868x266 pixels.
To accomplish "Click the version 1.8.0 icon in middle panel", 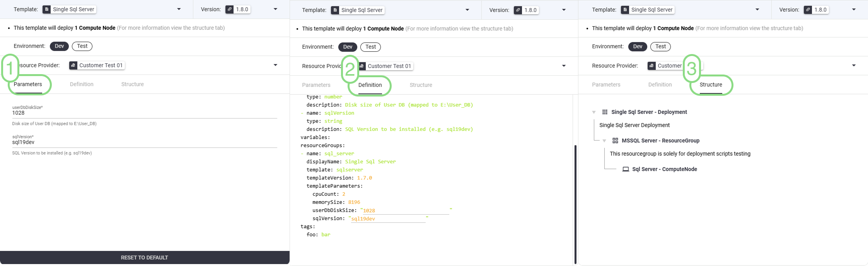I will [x=518, y=10].
